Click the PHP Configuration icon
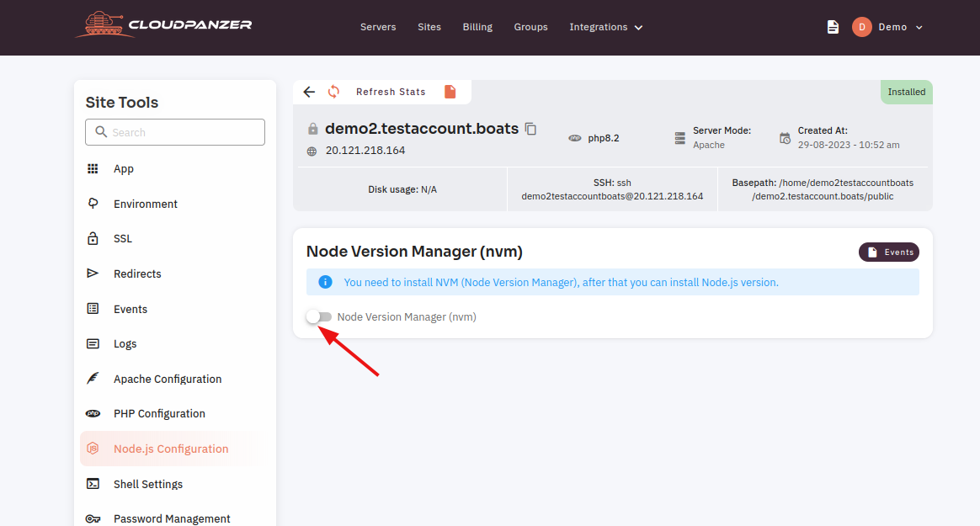The image size is (980, 526). click(93, 413)
